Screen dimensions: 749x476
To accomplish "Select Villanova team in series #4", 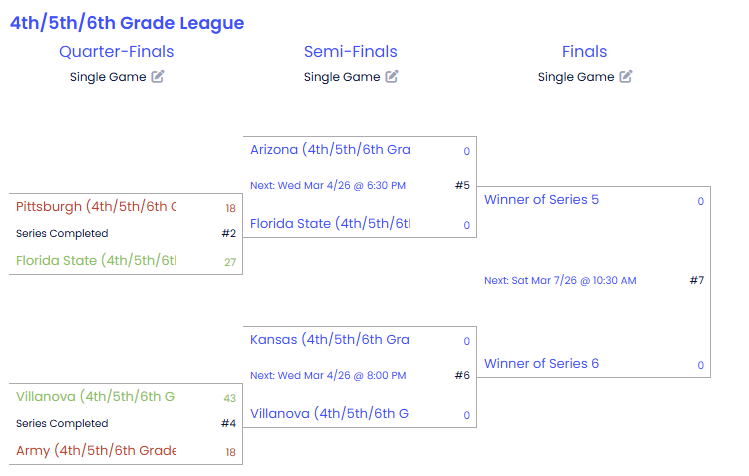I will pos(96,397).
